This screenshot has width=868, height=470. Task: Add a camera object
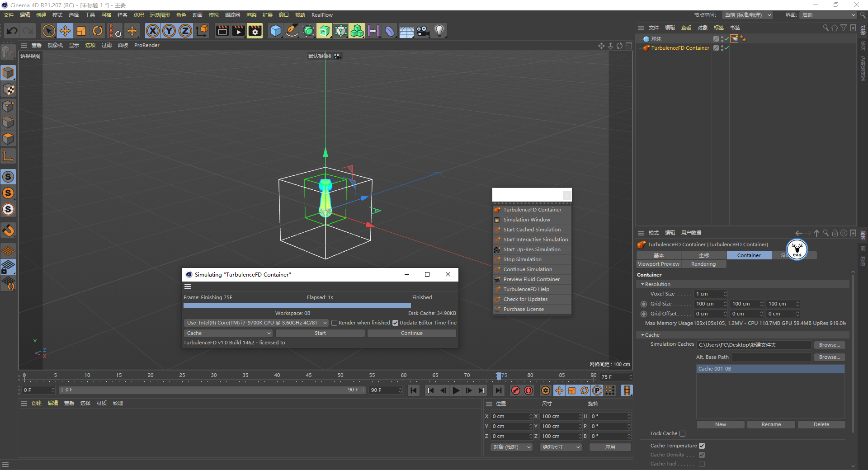423,31
